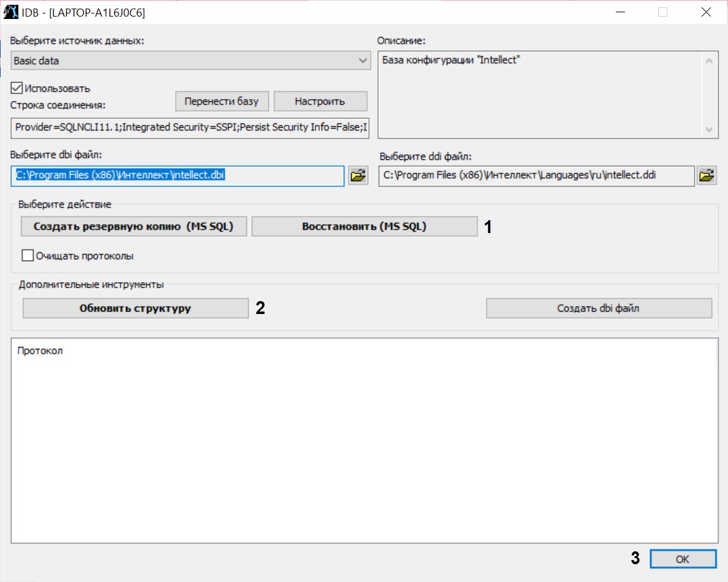The height and width of the screenshot is (582, 728).
Task: Click in the Строка соединения connection string field
Action: click(190, 128)
